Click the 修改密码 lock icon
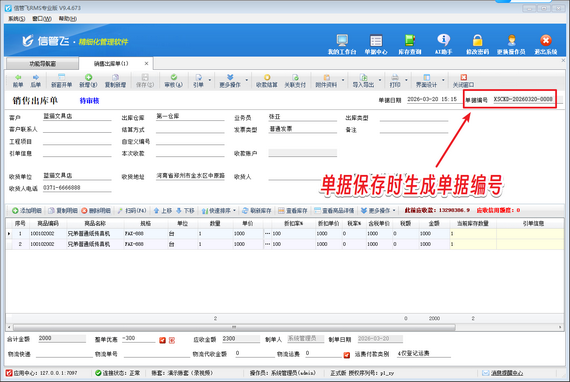Screen dimensions: 570x382 477,44
